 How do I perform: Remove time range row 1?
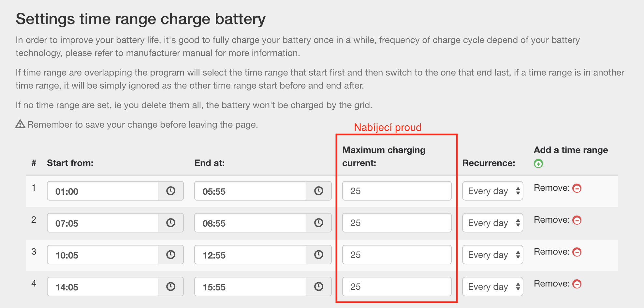(577, 188)
